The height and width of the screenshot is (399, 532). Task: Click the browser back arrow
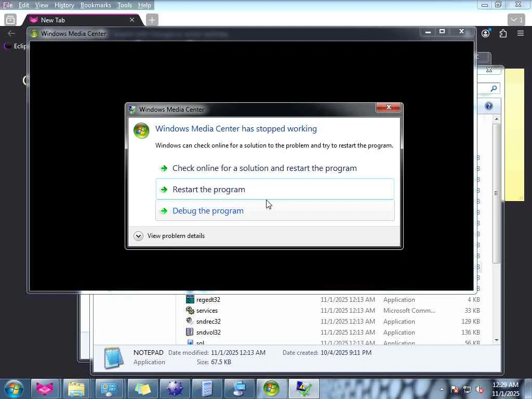click(11, 33)
